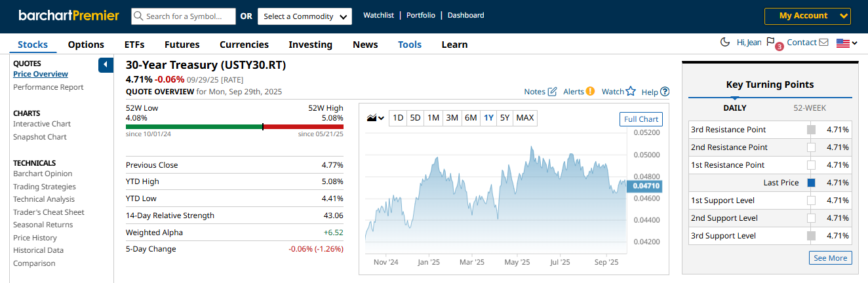
Task: Open the Portfolio link
Action: 421,15
